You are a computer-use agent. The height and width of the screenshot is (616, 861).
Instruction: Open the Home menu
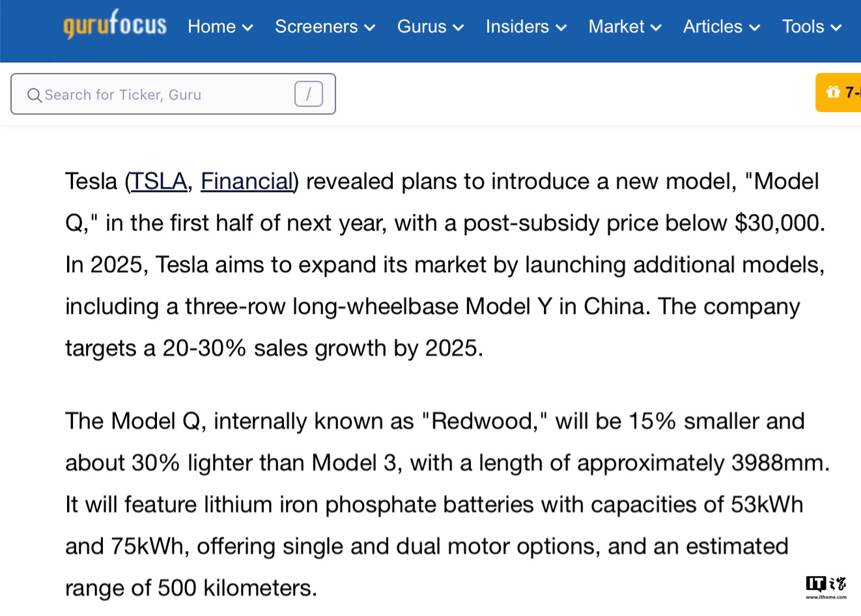[x=212, y=27]
